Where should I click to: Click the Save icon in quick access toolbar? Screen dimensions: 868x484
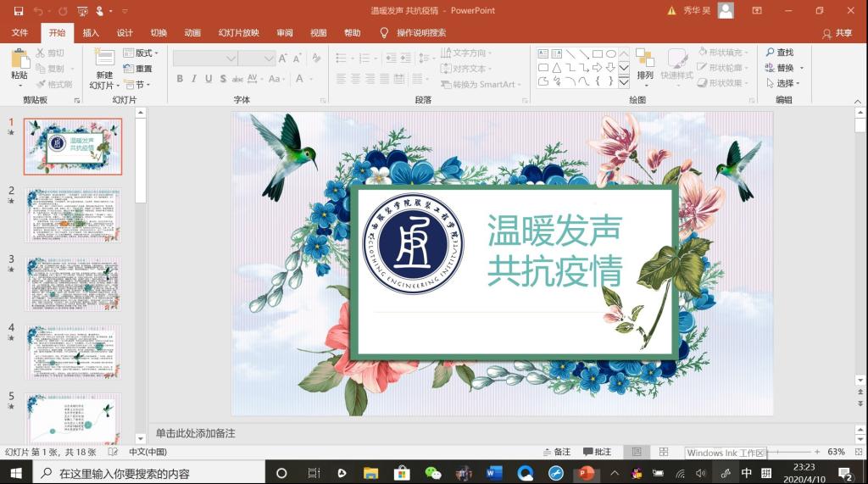tap(18, 11)
